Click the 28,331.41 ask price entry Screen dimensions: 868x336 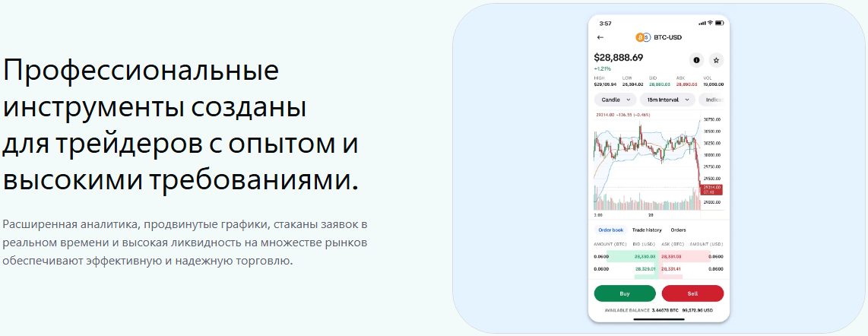click(670, 268)
